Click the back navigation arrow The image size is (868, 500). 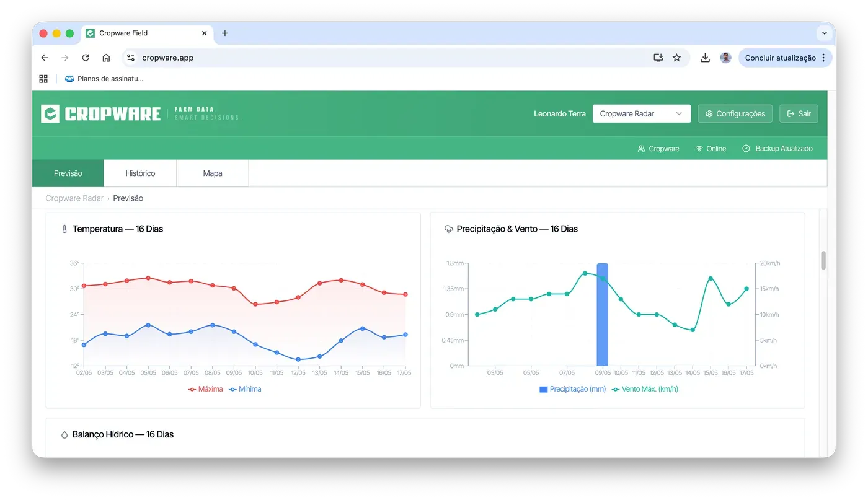point(45,58)
